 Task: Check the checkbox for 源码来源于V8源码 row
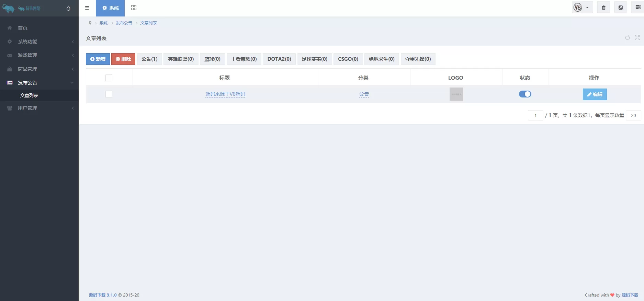(109, 94)
